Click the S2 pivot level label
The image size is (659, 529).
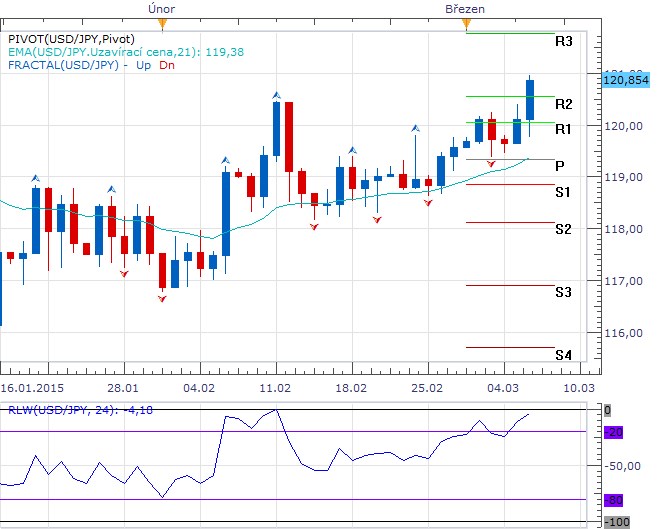563,229
